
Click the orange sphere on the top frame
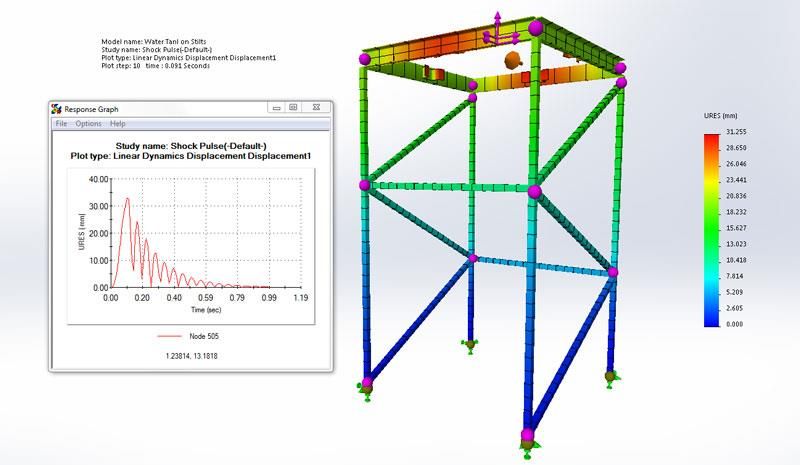tap(514, 60)
